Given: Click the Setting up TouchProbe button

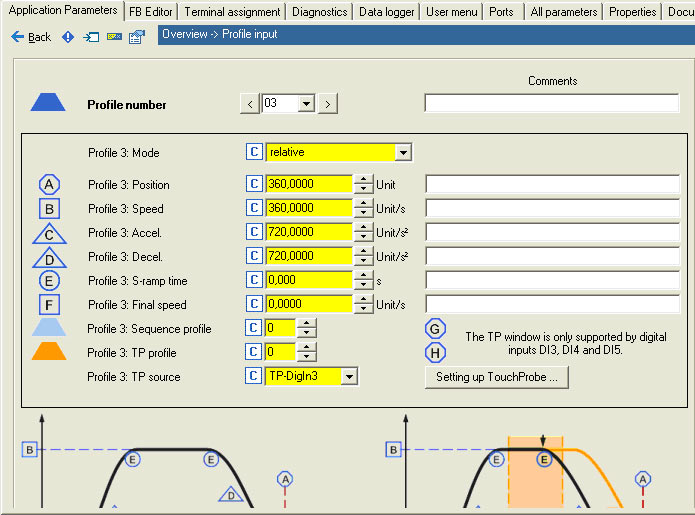Looking at the screenshot, I should click(x=497, y=377).
